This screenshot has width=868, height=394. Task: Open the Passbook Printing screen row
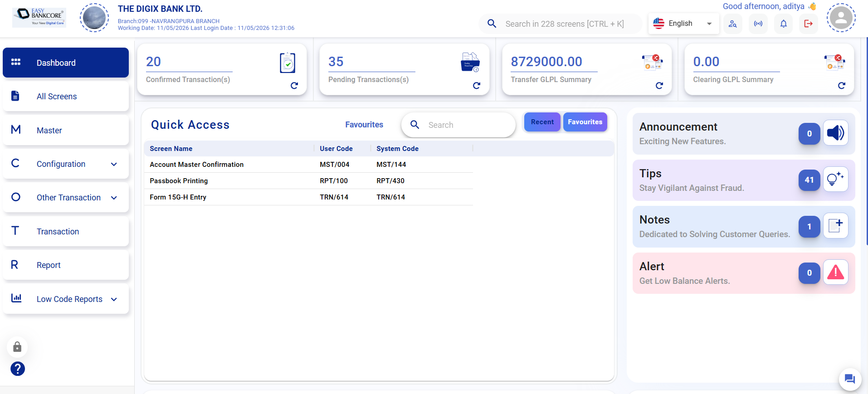pos(308,181)
